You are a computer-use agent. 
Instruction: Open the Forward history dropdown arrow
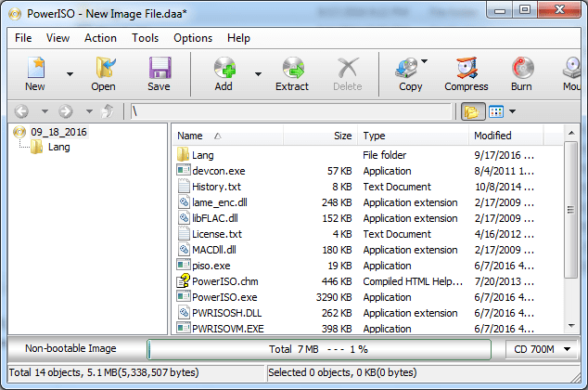click(x=89, y=111)
